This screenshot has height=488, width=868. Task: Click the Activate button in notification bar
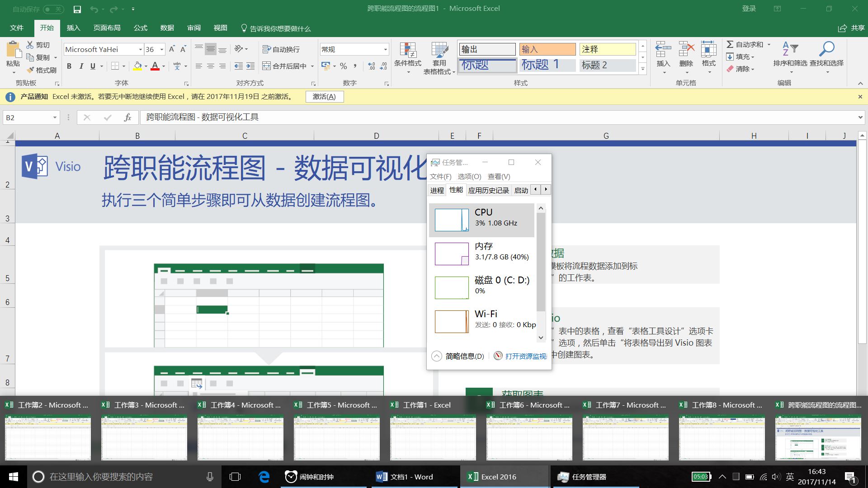(324, 97)
